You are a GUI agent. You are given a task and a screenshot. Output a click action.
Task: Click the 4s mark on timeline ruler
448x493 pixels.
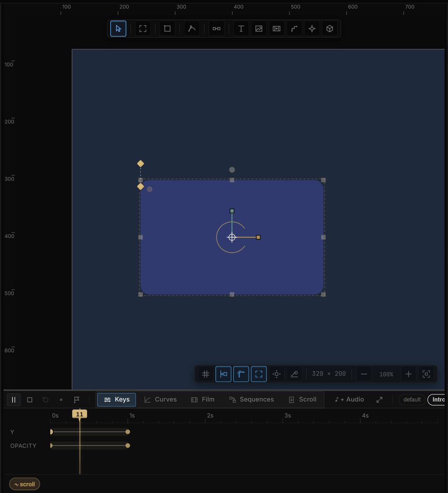tap(365, 416)
